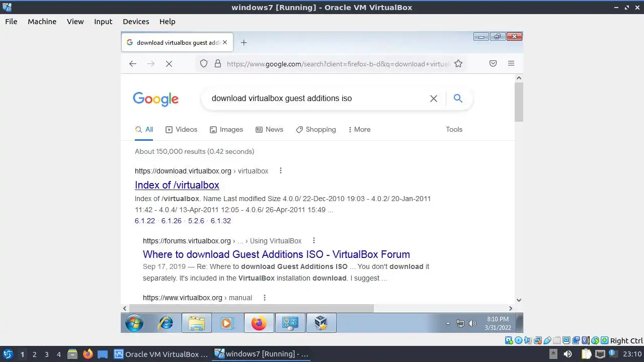Open options for forums.virtualbox.org result
This screenshot has height=362, width=644.
click(x=314, y=240)
